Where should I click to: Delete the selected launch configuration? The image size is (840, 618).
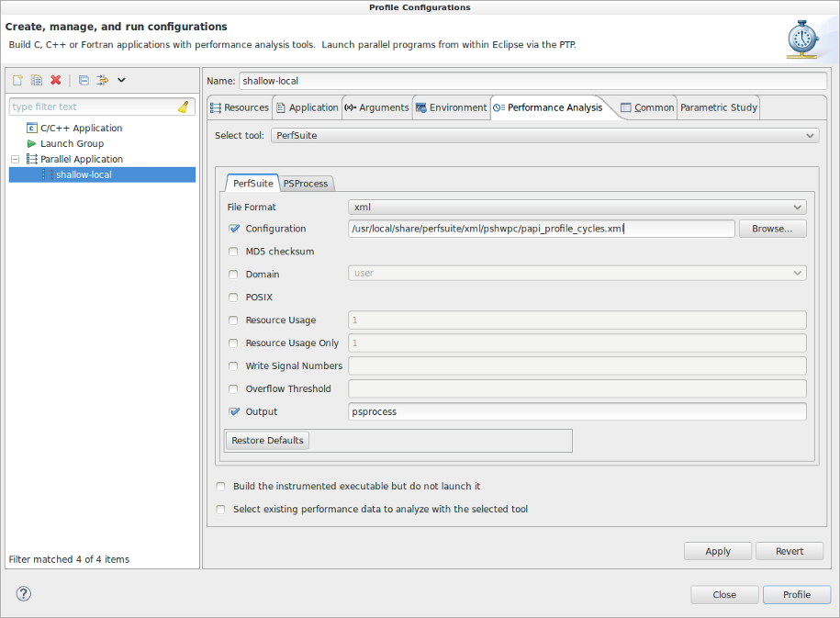(56, 81)
